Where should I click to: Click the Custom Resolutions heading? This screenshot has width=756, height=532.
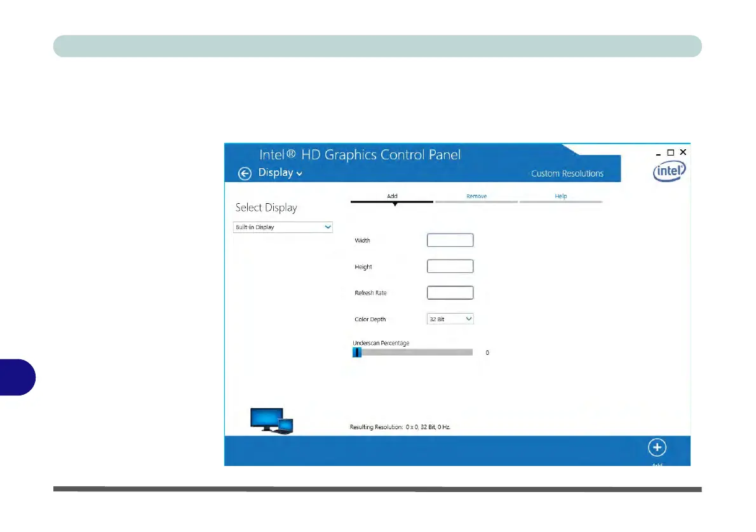click(x=567, y=173)
